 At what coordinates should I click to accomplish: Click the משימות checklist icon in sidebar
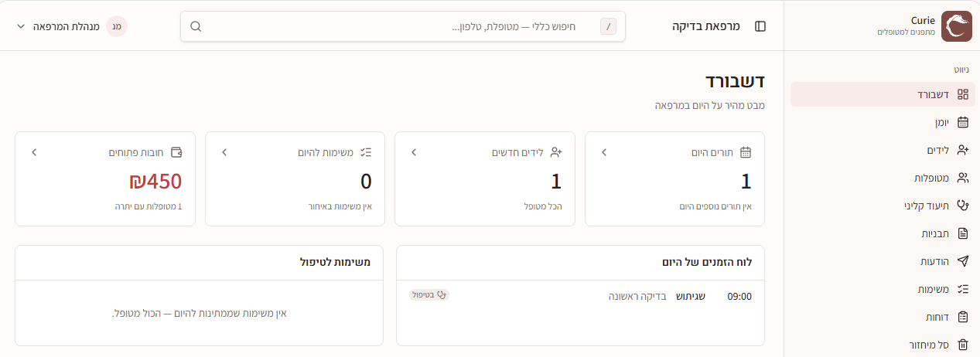(963, 289)
